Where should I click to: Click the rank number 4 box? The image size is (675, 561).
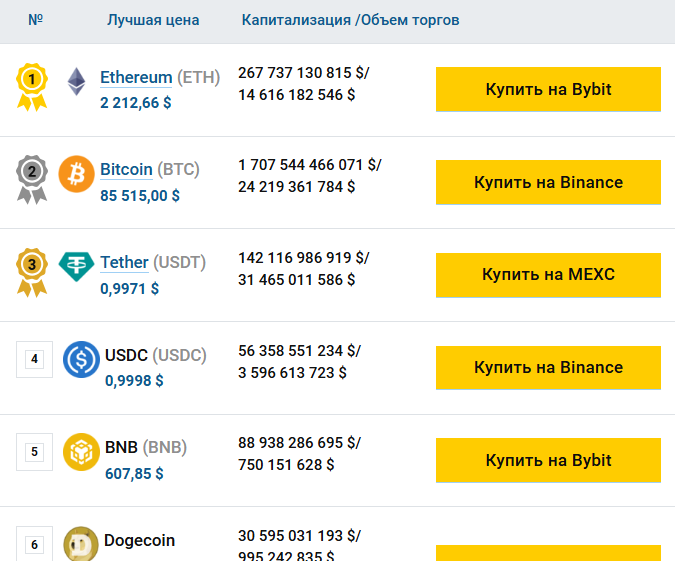click(35, 359)
